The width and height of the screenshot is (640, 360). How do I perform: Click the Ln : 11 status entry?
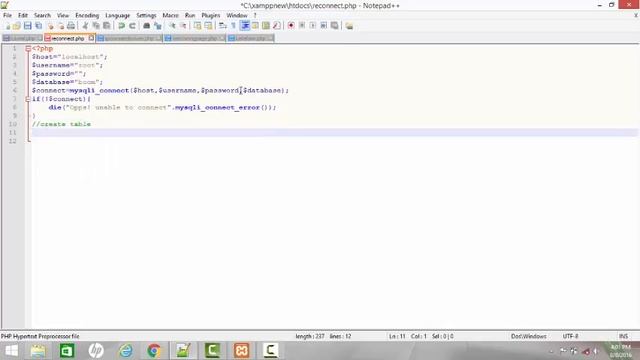(397, 336)
